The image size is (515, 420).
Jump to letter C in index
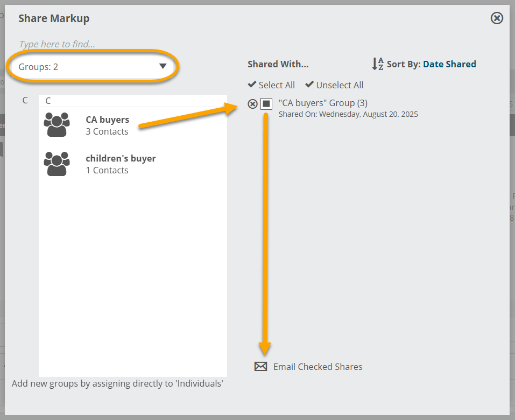(x=25, y=100)
